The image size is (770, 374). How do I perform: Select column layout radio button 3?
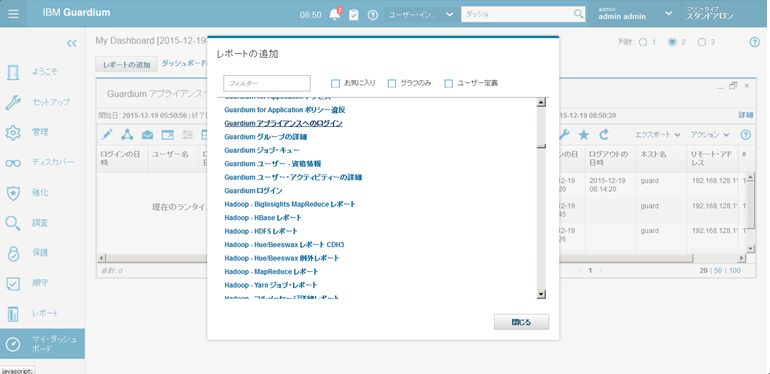tap(702, 42)
